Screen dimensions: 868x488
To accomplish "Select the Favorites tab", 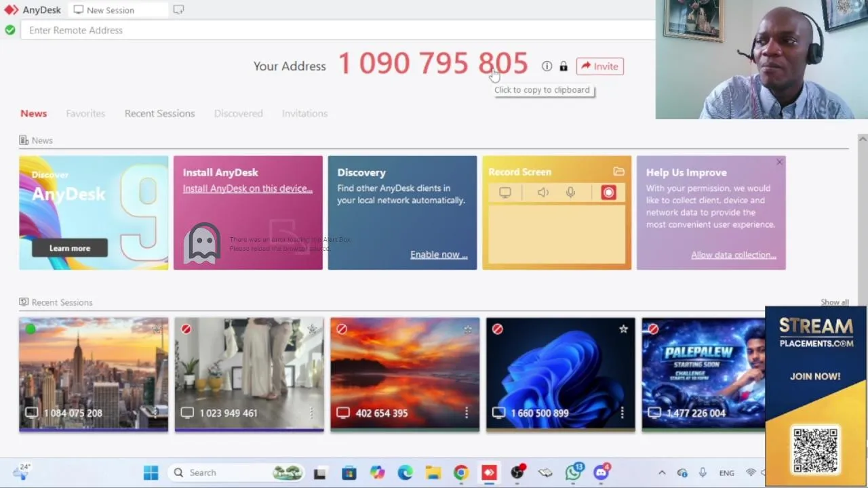I will 85,113.
